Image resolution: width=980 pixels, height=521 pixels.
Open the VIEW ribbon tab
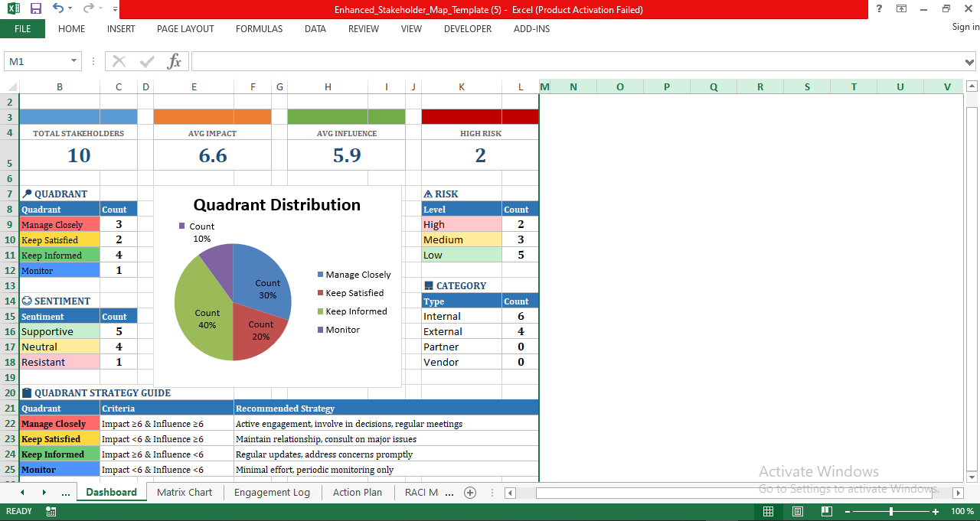coord(411,29)
